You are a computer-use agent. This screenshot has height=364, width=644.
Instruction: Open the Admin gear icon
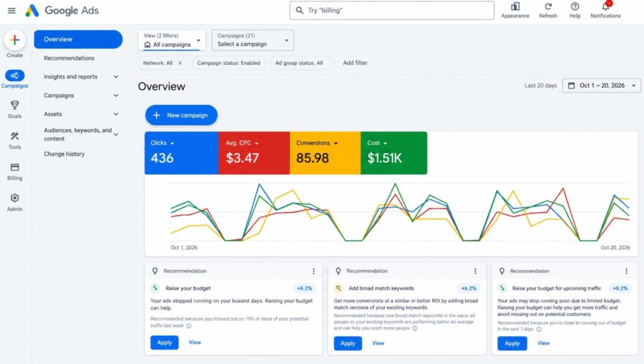tap(15, 198)
